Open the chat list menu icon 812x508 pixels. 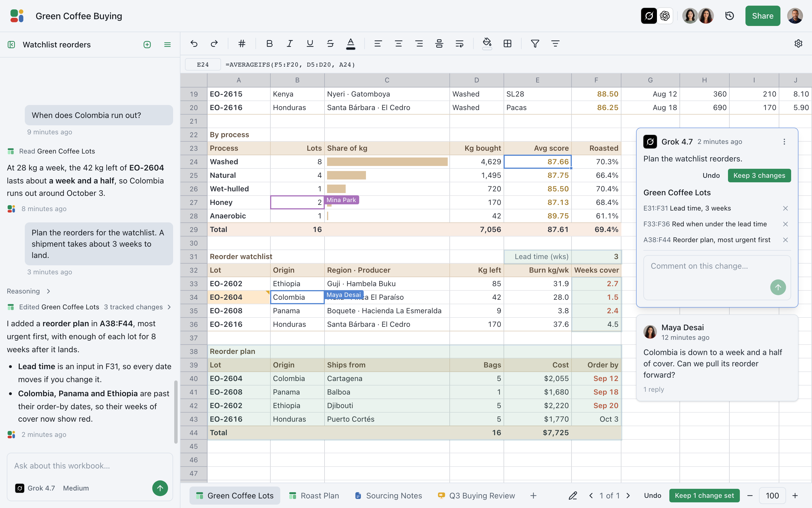(x=167, y=45)
